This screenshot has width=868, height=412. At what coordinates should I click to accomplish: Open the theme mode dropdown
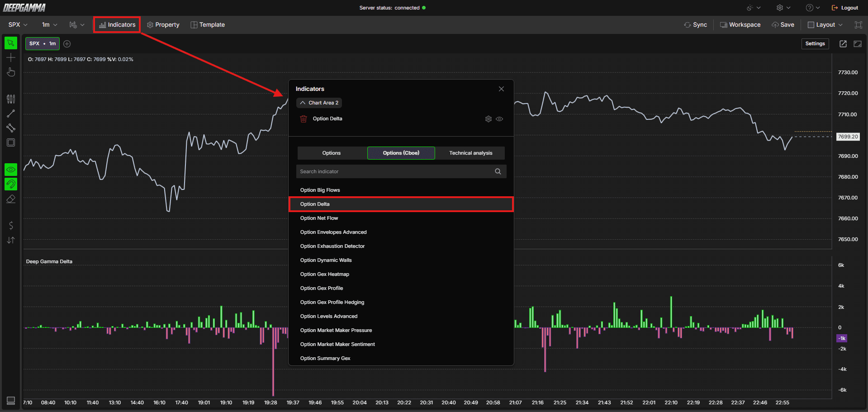pos(754,8)
